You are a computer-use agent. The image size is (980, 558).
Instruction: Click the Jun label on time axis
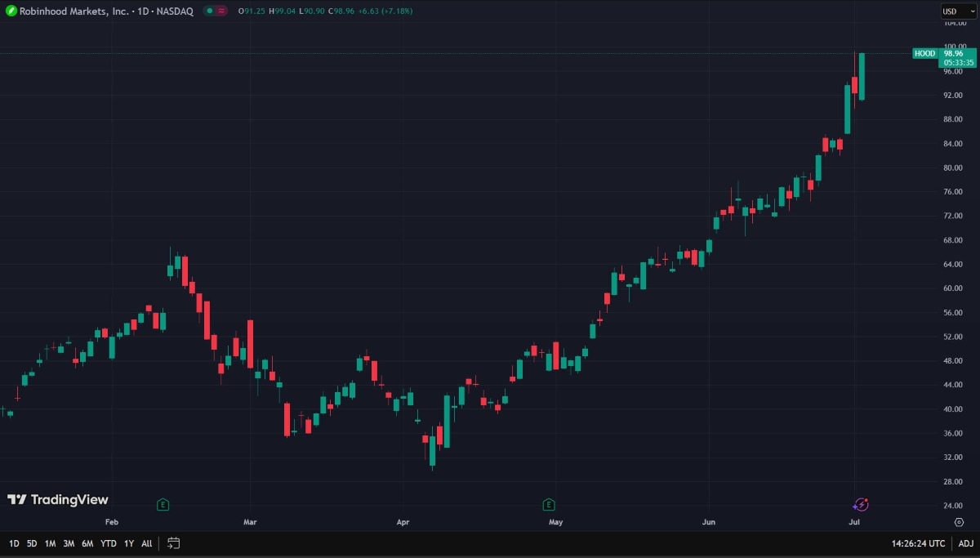tap(708, 521)
